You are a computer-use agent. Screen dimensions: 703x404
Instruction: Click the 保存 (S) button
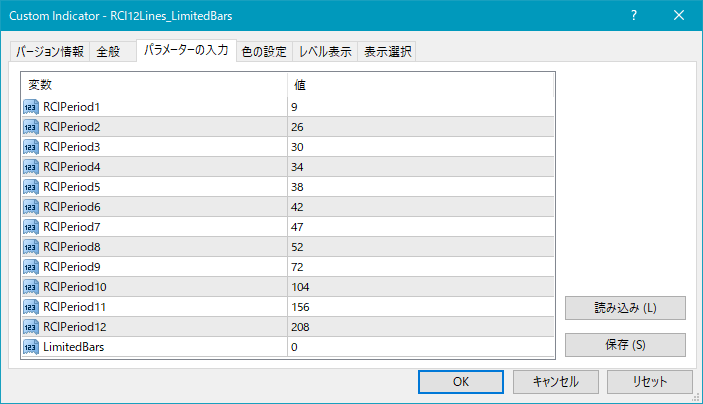625,345
